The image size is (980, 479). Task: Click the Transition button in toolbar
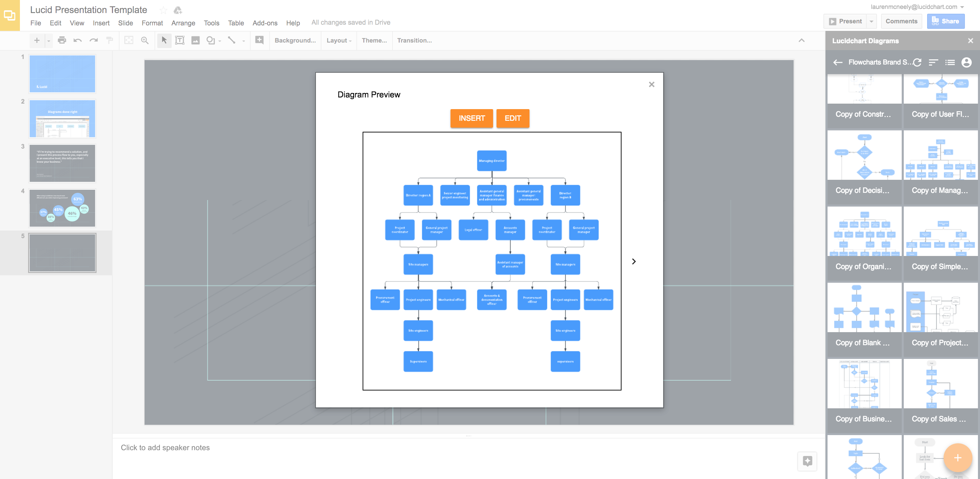pyautogui.click(x=414, y=40)
